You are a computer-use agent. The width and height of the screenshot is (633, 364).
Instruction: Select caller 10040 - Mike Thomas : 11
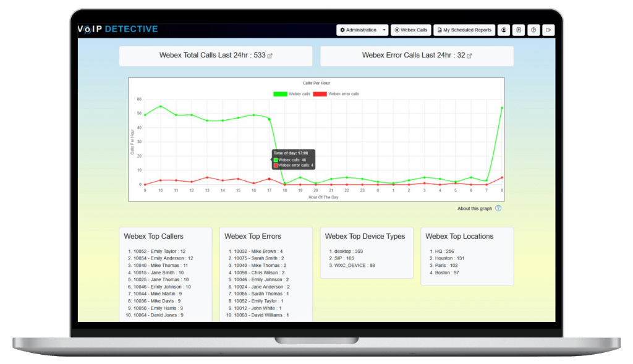pos(161,266)
